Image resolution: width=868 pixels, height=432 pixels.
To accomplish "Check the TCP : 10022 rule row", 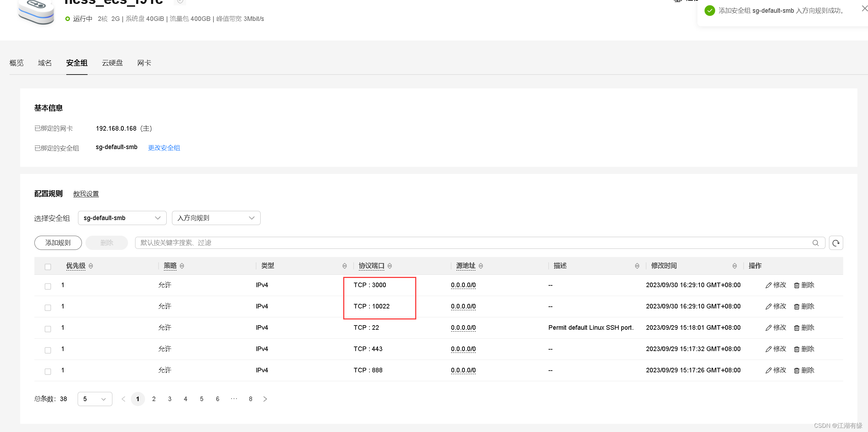I will (x=48, y=307).
